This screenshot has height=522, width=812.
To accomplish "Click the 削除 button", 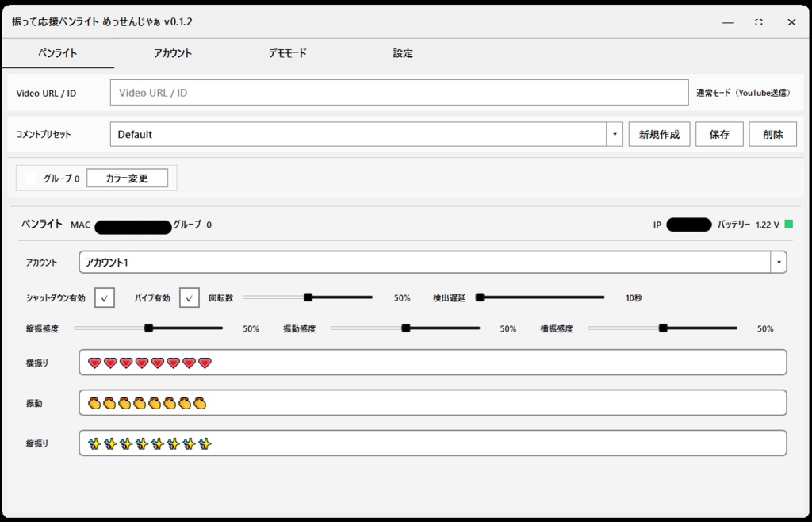I will 772,135.
